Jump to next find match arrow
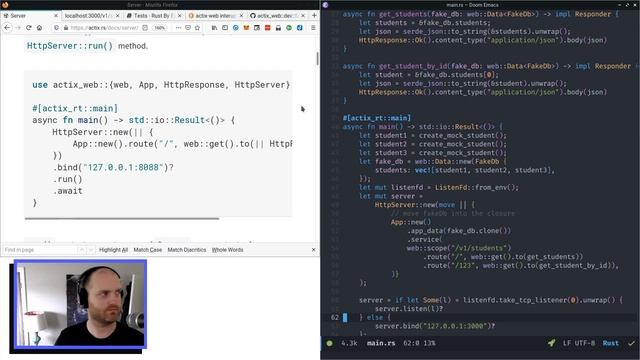The width and height of the screenshot is (640, 360). click(91, 250)
